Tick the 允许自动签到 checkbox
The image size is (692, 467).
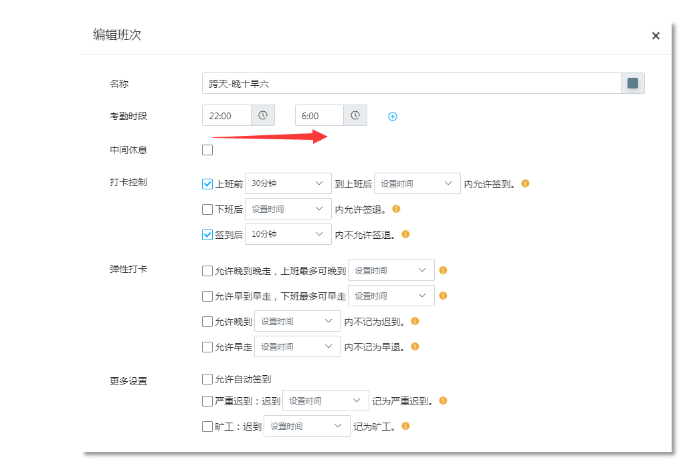(208, 379)
